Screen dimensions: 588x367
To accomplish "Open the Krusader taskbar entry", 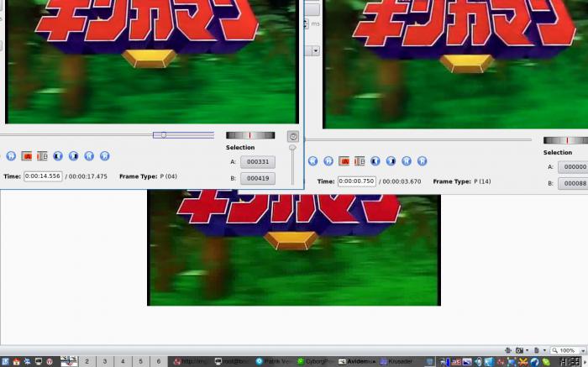I will coord(399,362).
